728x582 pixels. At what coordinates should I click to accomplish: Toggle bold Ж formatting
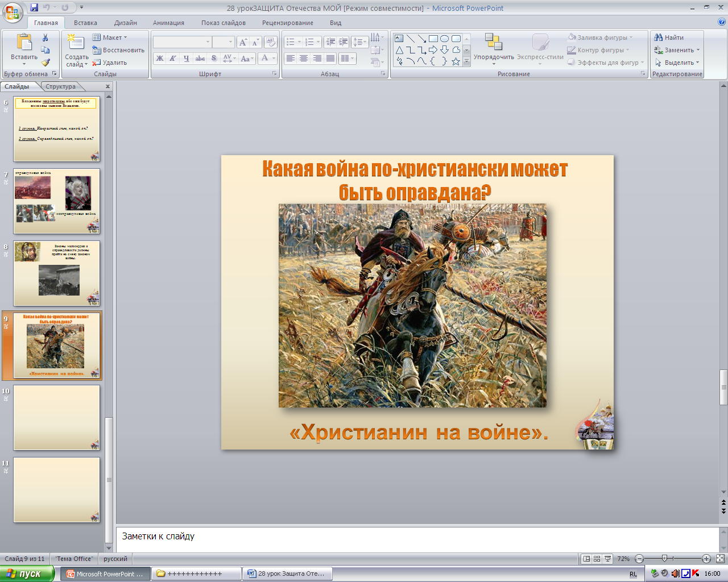[160, 58]
